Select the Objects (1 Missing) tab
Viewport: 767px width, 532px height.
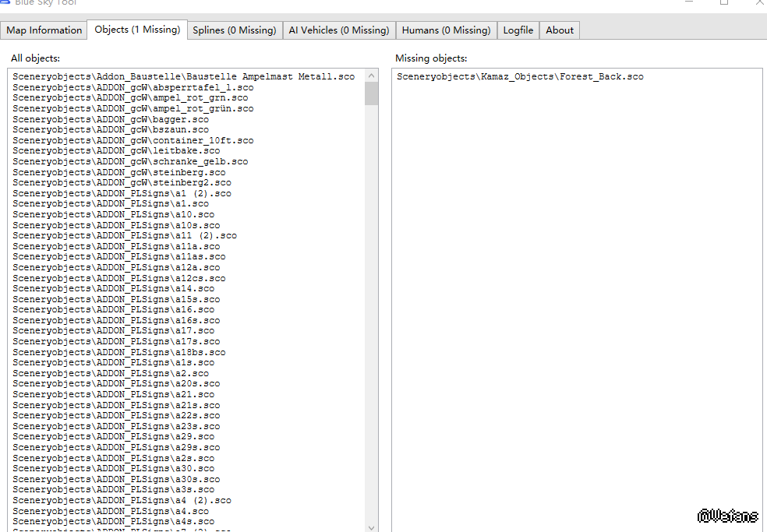coord(137,30)
